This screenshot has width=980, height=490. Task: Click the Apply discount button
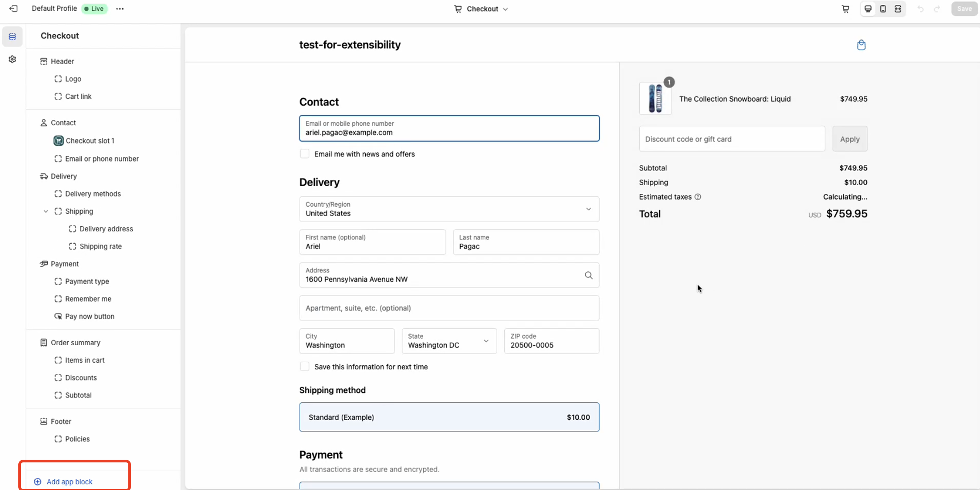(x=849, y=139)
